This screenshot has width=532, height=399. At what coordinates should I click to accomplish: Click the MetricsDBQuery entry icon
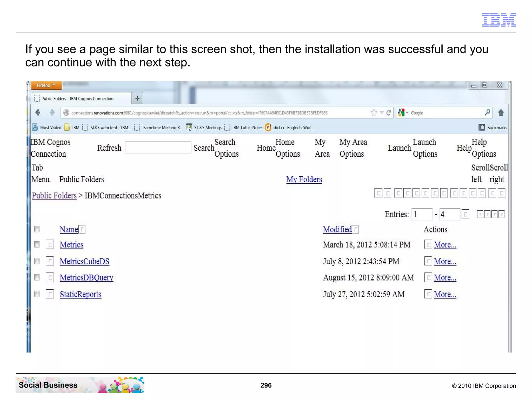click(x=50, y=277)
